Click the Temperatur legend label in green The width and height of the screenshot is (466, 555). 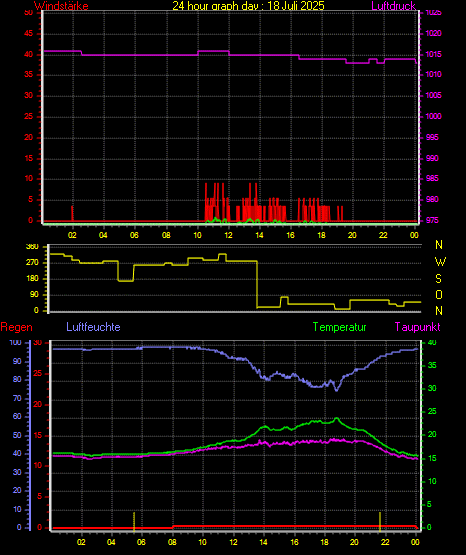[339, 327]
